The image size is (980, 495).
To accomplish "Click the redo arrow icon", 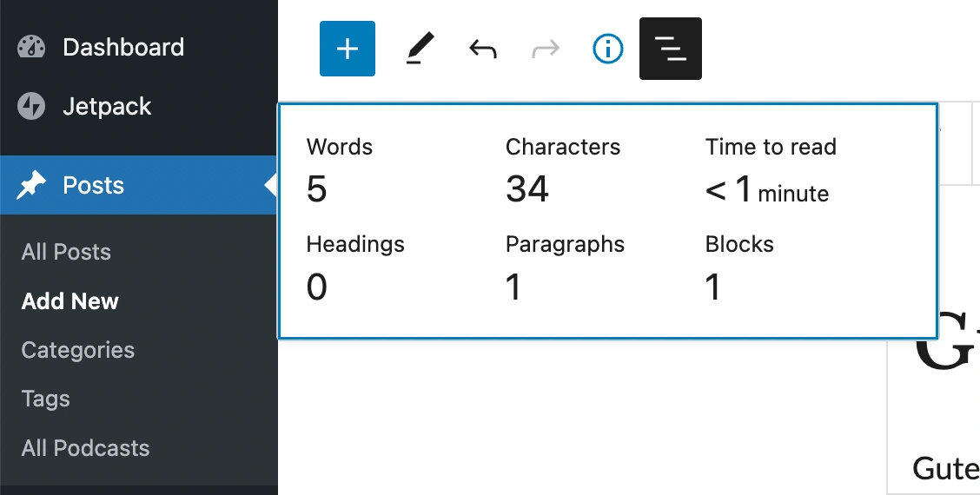I will point(546,49).
